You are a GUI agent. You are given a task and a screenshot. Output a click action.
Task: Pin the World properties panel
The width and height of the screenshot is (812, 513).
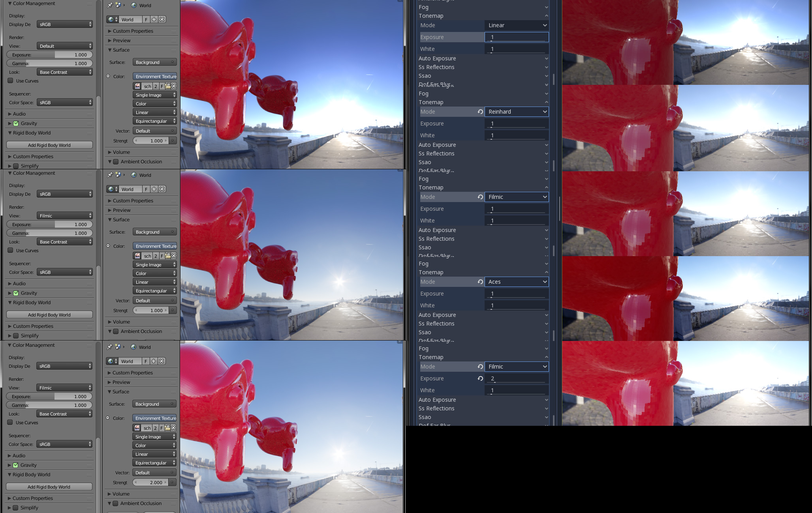(110, 5)
